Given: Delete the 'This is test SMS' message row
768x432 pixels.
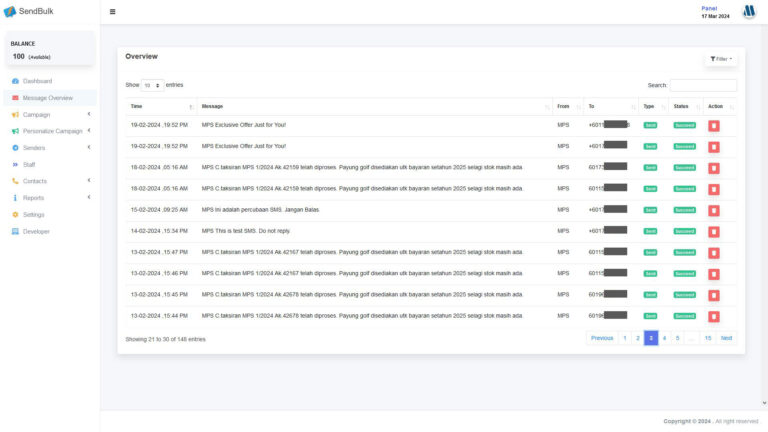Looking at the screenshot, I should [x=714, y=231].
